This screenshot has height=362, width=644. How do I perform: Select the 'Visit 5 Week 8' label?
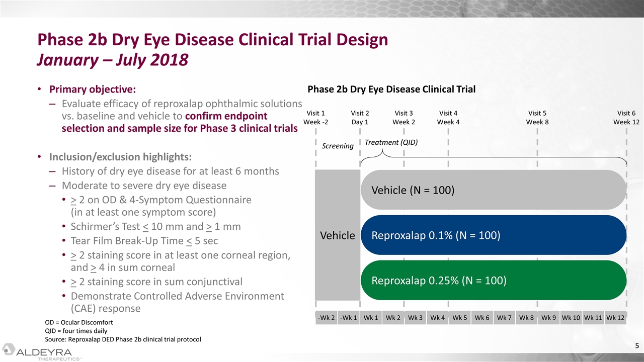[x=537, y=118]
